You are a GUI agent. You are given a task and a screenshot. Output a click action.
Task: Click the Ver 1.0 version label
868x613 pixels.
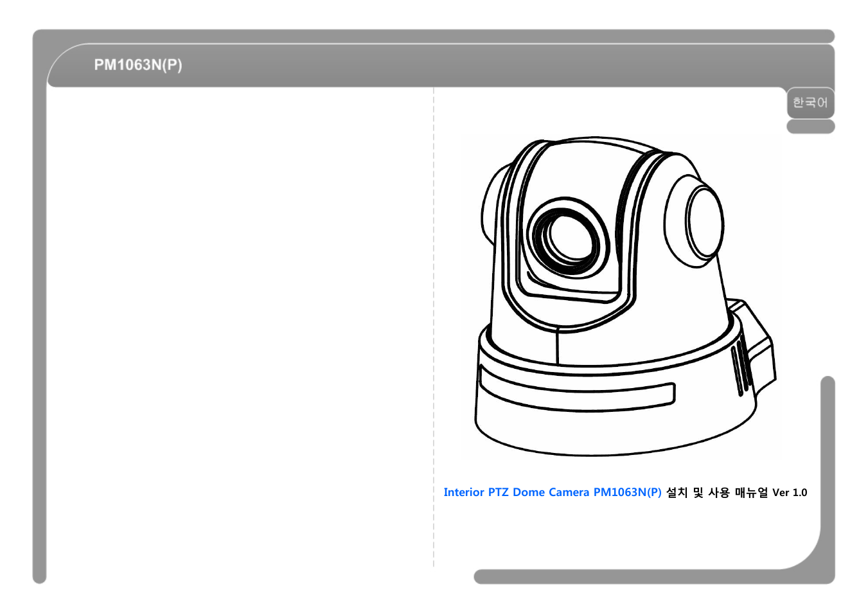click(790, 493)
